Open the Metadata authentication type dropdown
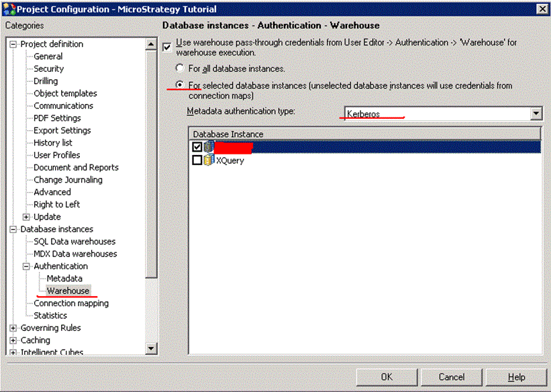Viewport: 551px width, 392px height. pyautogui.click(x=536, y=113)
